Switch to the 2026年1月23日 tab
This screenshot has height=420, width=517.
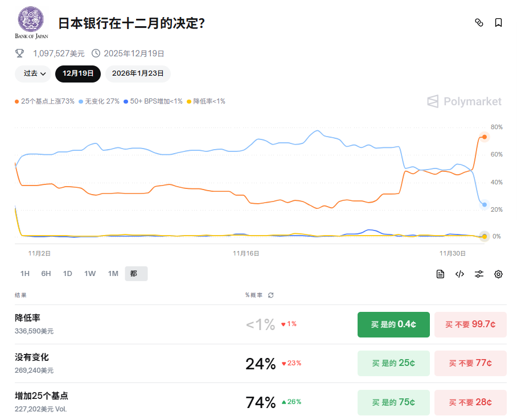coord(138,74)
